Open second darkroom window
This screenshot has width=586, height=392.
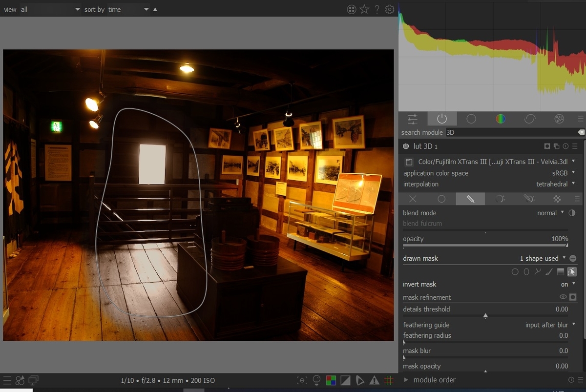pyautogui.click(x=34, y=380)
